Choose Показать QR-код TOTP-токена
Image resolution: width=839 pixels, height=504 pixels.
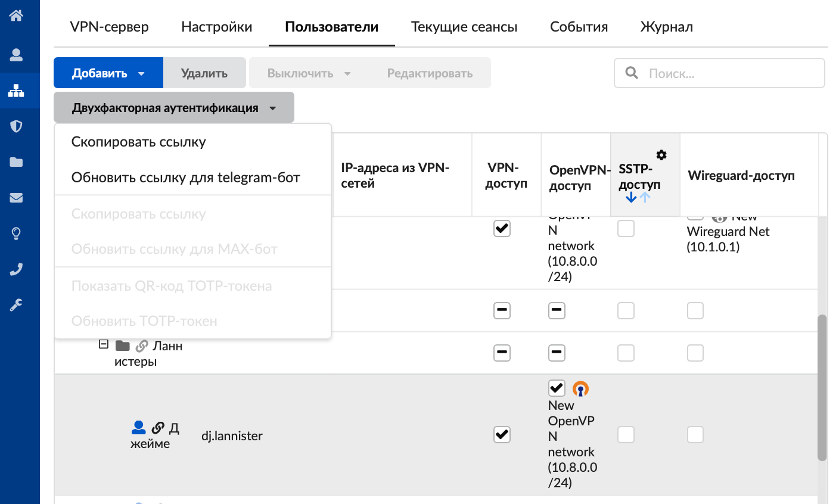point(192,286)
